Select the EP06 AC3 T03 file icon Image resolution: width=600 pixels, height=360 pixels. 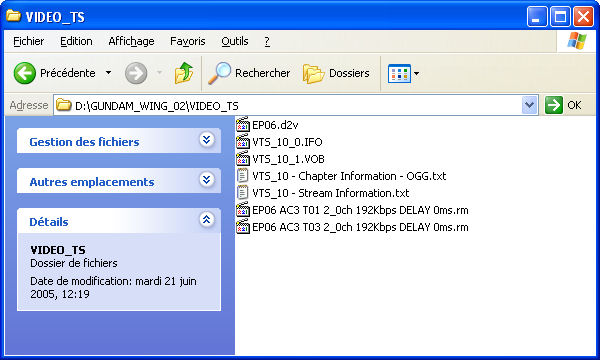point(243,227)
